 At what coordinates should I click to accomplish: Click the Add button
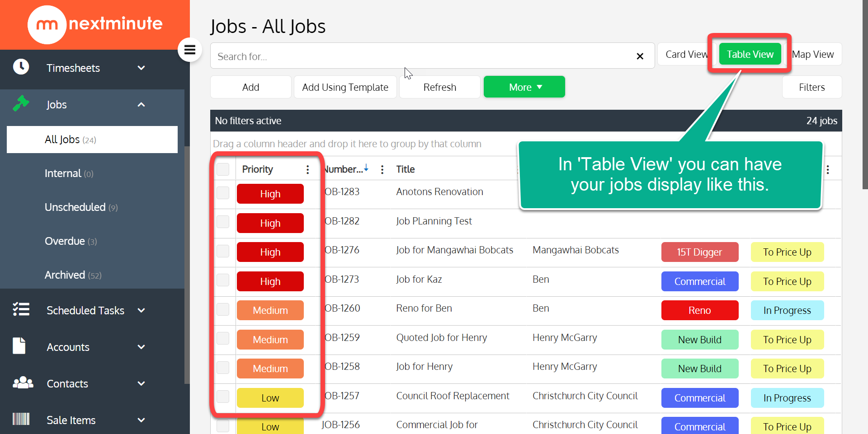(x=251, y=87)
